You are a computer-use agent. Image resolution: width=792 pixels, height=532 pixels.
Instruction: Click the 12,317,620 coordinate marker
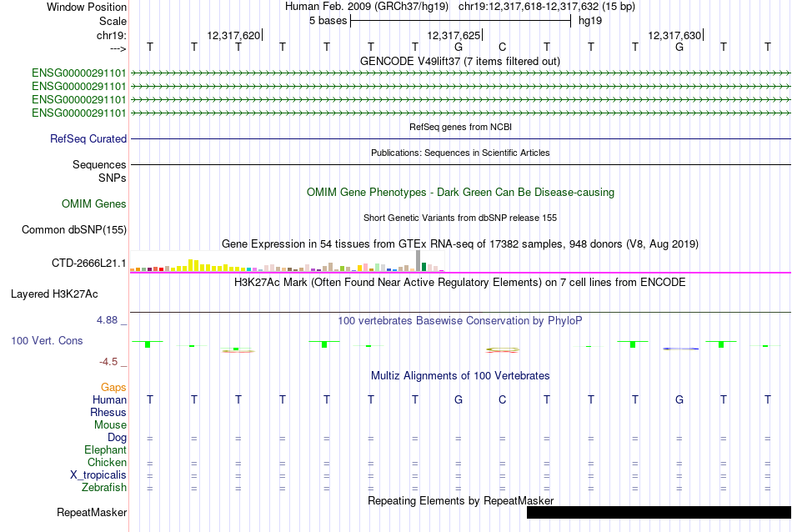(234, 35)
